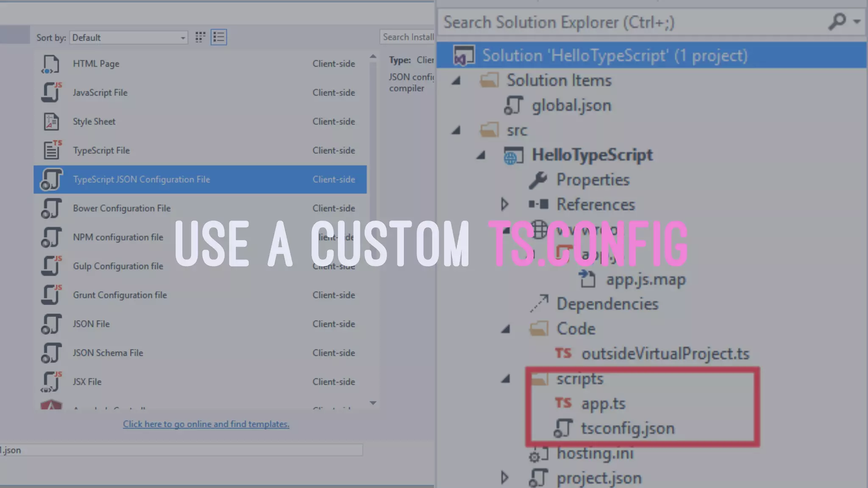Click the global.json file icon
This screenshot has width=868, height=488.
point(514,105)
